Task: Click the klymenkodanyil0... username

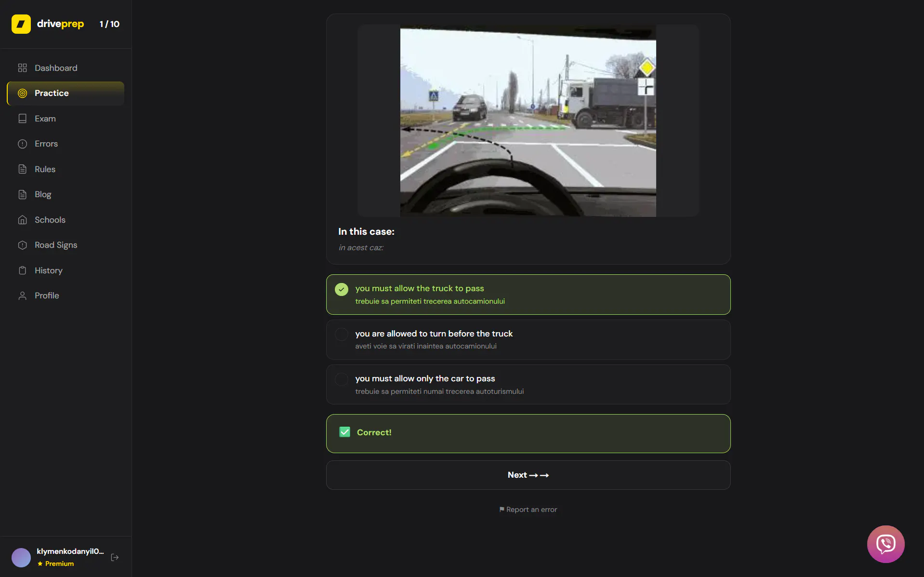Action: pos(70,551)
